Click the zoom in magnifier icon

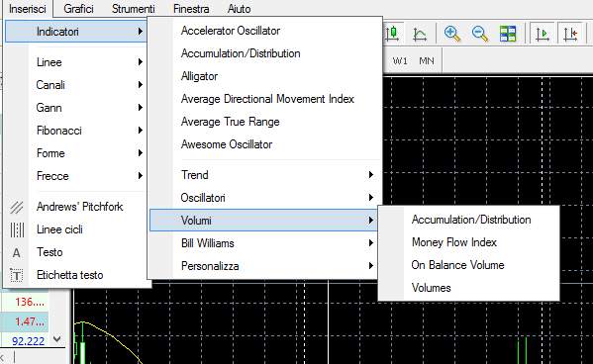point(452,34)
